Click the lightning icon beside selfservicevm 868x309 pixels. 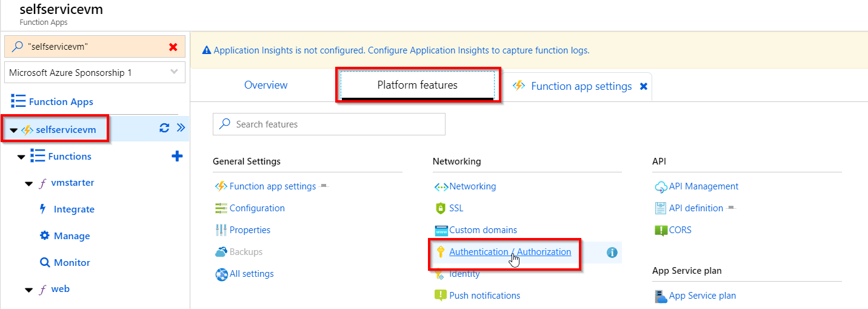click(x=27, y=130)
